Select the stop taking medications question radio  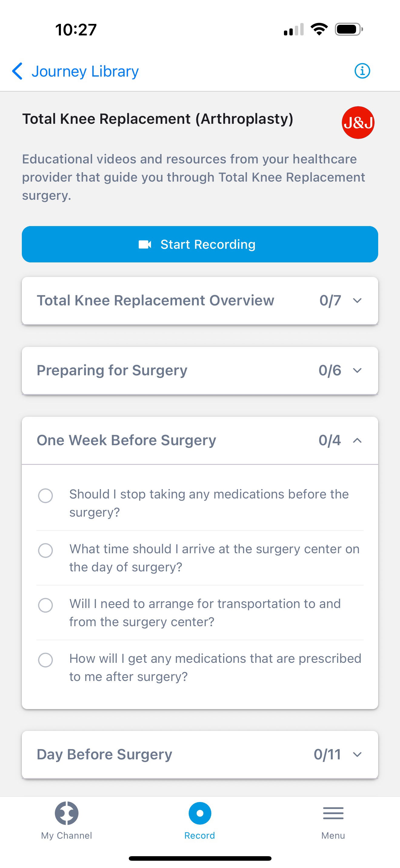coord(45,496)
